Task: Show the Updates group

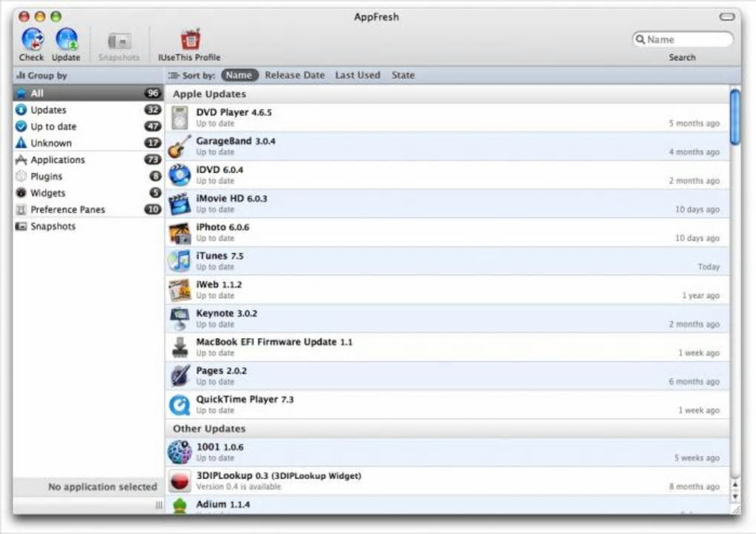Action: click(89, 110)
